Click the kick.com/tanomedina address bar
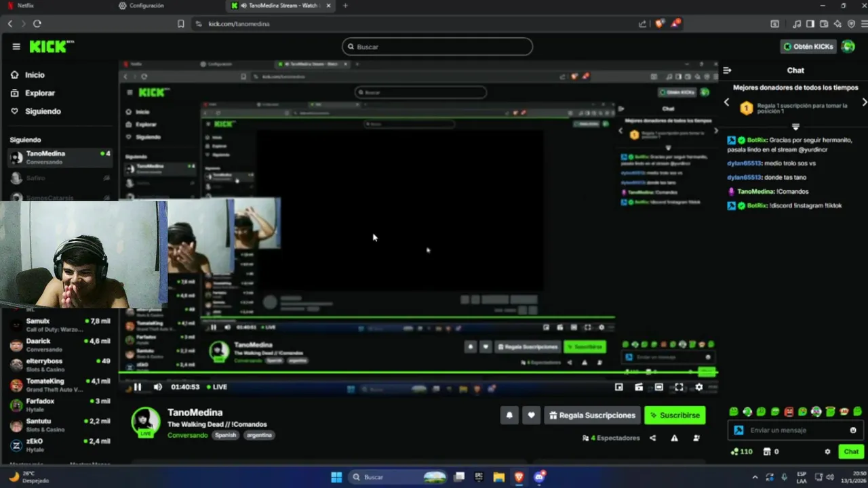Viewport: 868px width, 488px height. [239, 24]
